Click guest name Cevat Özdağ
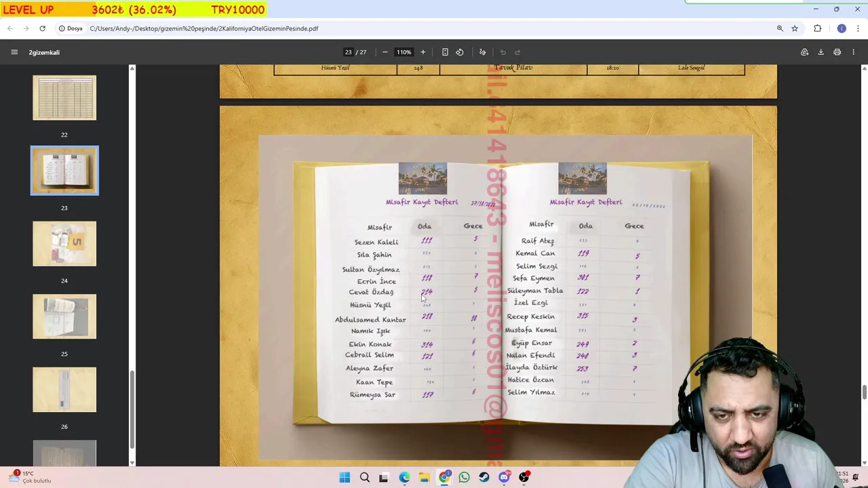The width and height of the screenshot is (868, 488). [x=371, y=292]
